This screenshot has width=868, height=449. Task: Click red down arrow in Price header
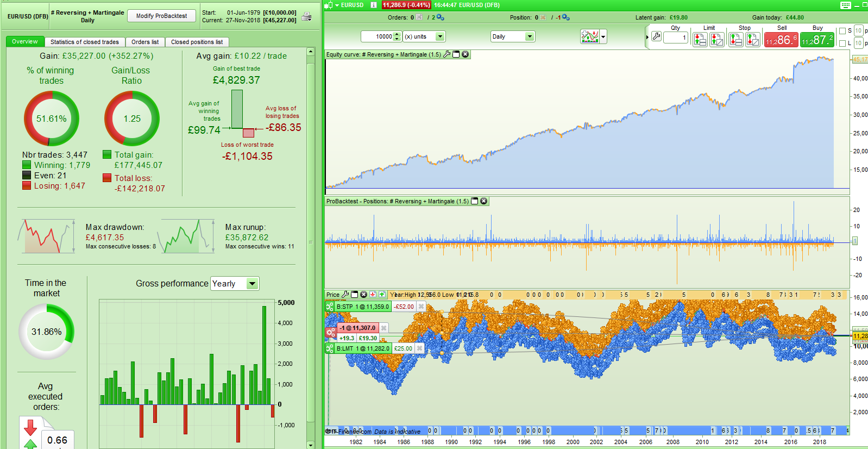373,295
